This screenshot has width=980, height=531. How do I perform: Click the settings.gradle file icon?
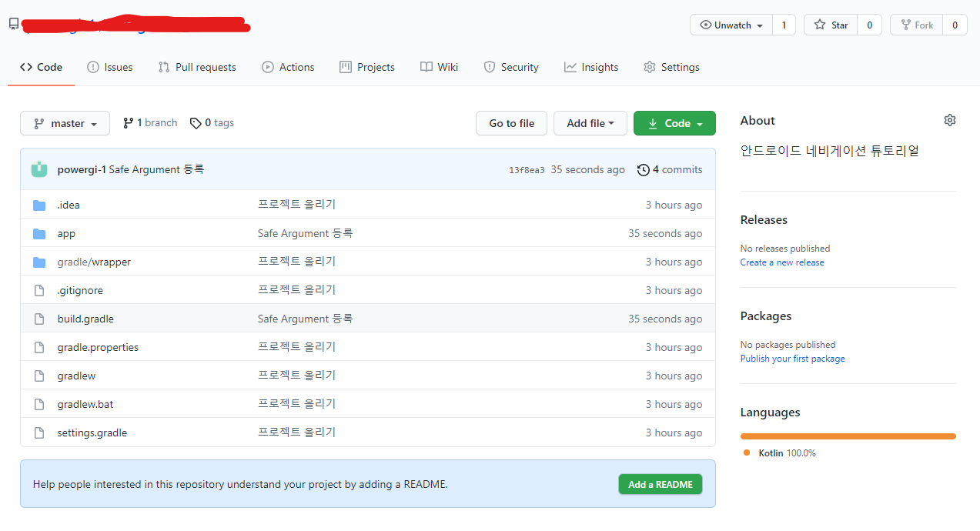pyautogui.click(x=39, y=432)
